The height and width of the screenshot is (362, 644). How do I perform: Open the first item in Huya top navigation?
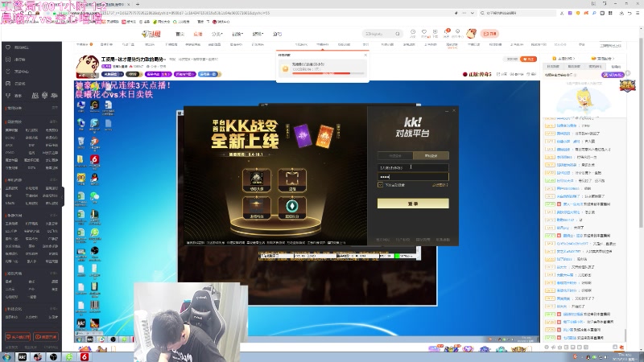(x=180, y=34)
